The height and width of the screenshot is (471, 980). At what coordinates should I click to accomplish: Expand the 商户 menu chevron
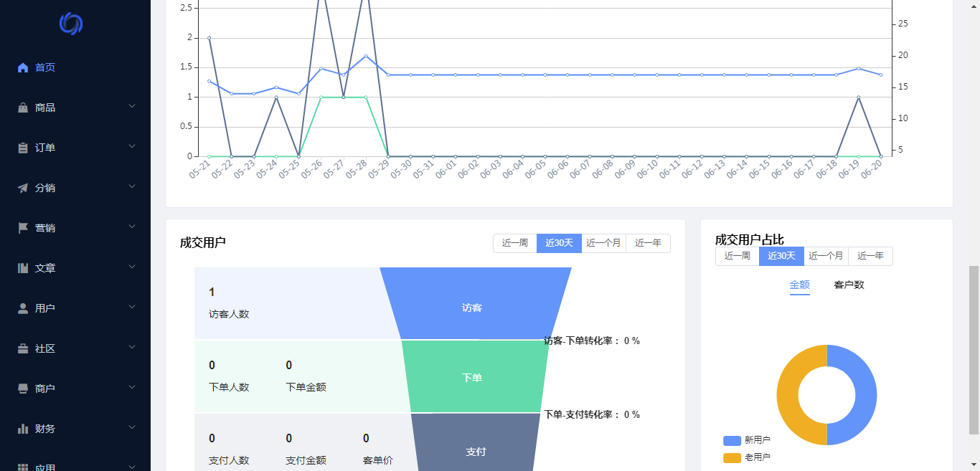tap(132, 387)
